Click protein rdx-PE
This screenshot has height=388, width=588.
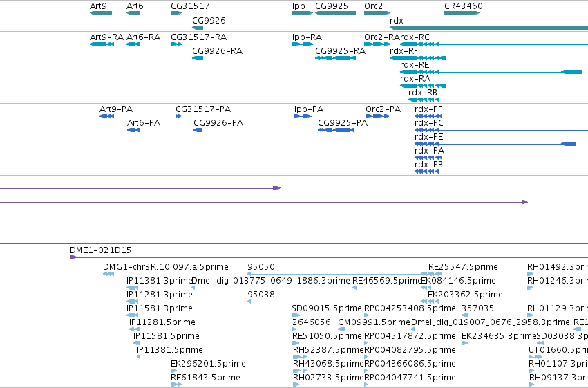tap(495, 144)
